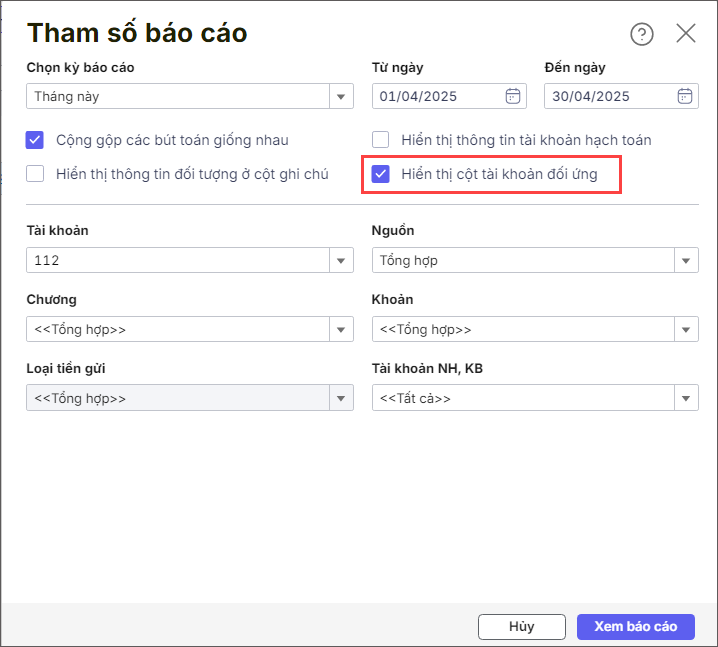
Task: Expand the Chọn kỳ báo cáo dropdown arrow
Action: pyautogui.click(x=341, y=96)
